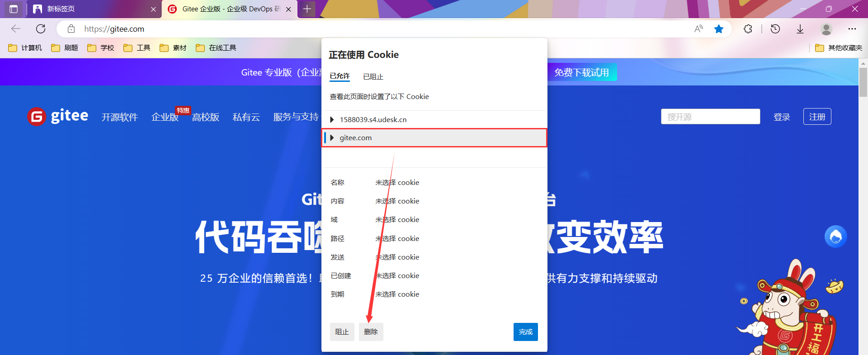Open the Extensions puzzle icon
Screen dimensions: 868x355
point(748,29)
